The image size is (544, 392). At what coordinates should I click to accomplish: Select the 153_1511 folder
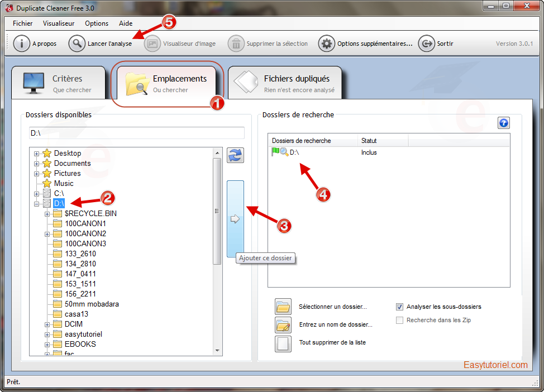tap(80, 284)
